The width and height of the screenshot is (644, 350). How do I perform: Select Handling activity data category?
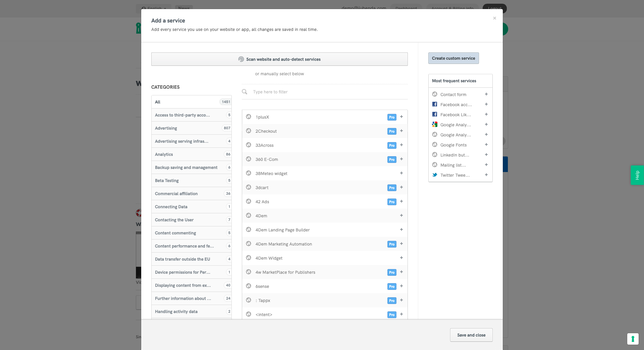tap(192, 311)
